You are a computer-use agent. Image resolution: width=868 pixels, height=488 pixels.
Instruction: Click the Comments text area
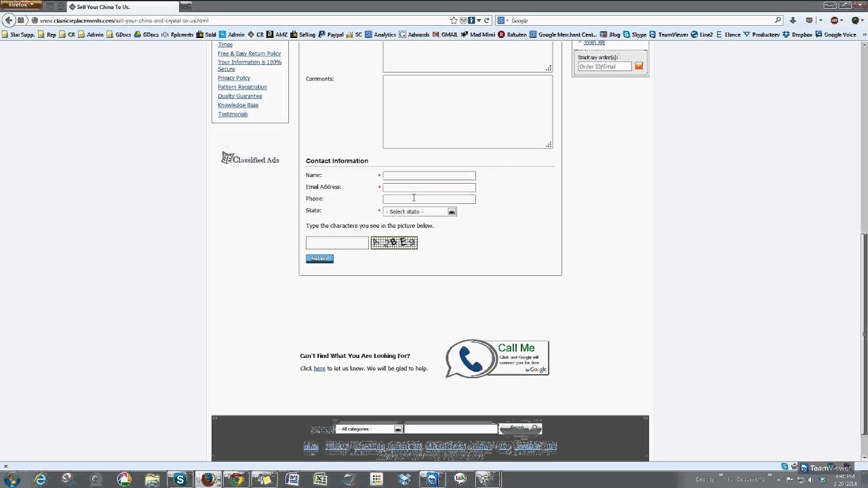(467, 111)
